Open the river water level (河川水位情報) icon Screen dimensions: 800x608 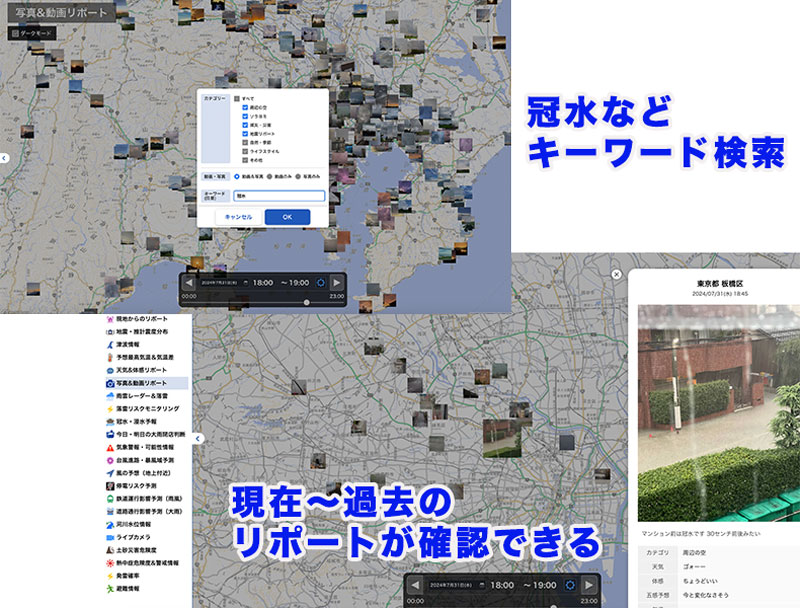tap(109, 524)
